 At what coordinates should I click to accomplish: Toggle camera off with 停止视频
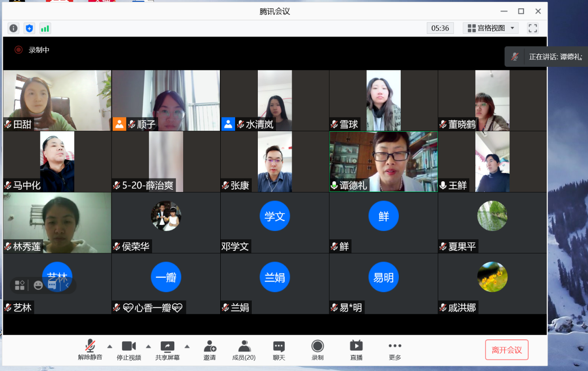(x=129, y=350)
